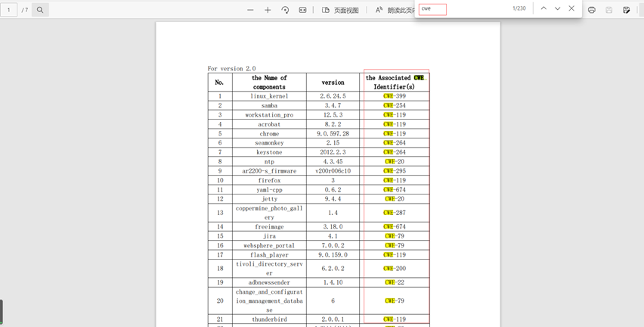Click the save icon
Viewport: 644px width, 327px height.
pyautogui.click(x=608, y=10)
